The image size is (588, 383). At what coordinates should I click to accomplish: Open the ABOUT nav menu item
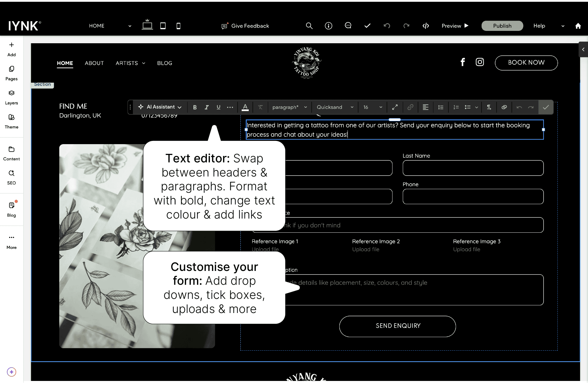point(94,63)
